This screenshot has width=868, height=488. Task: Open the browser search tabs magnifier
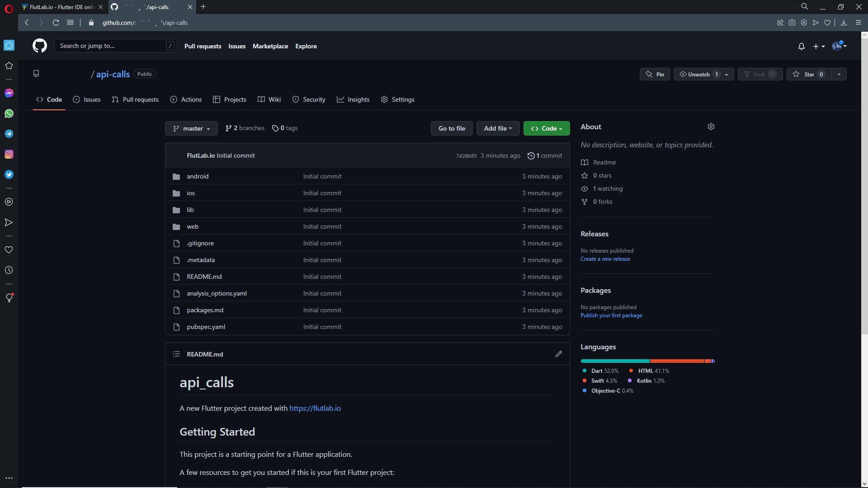pyautogui.click(x=805, y=7)
